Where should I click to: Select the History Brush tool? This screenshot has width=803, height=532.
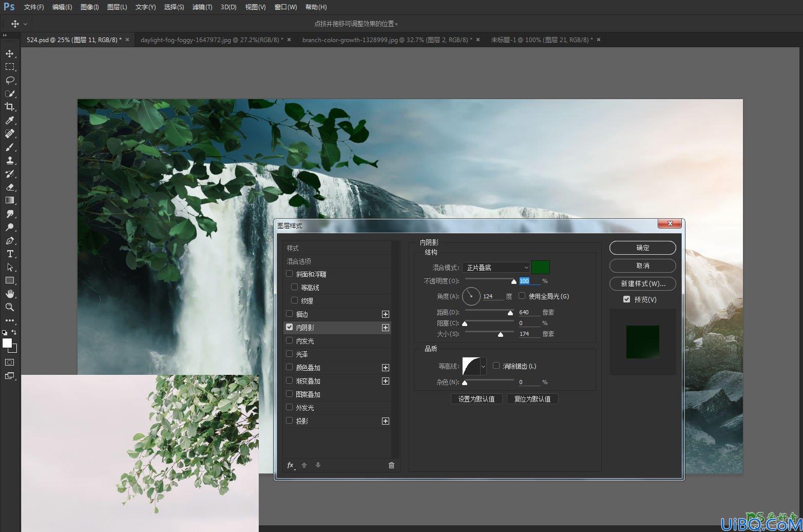click(x=10, y=174)
